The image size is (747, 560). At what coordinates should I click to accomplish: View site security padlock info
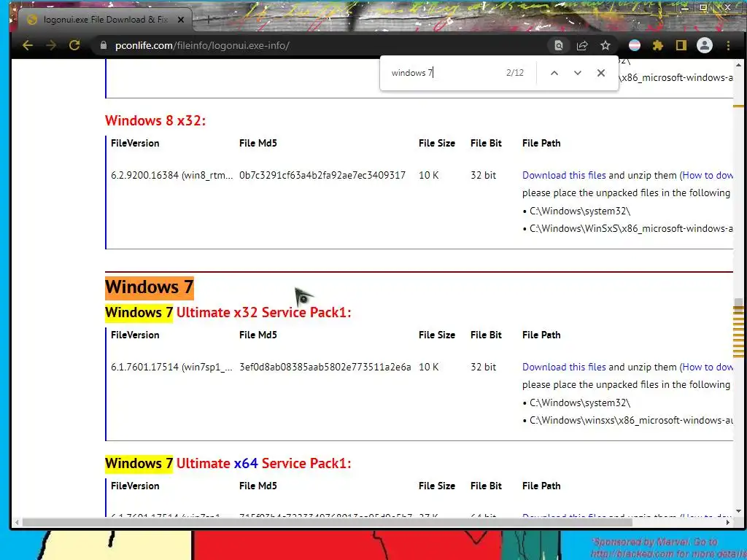(104, 46)
